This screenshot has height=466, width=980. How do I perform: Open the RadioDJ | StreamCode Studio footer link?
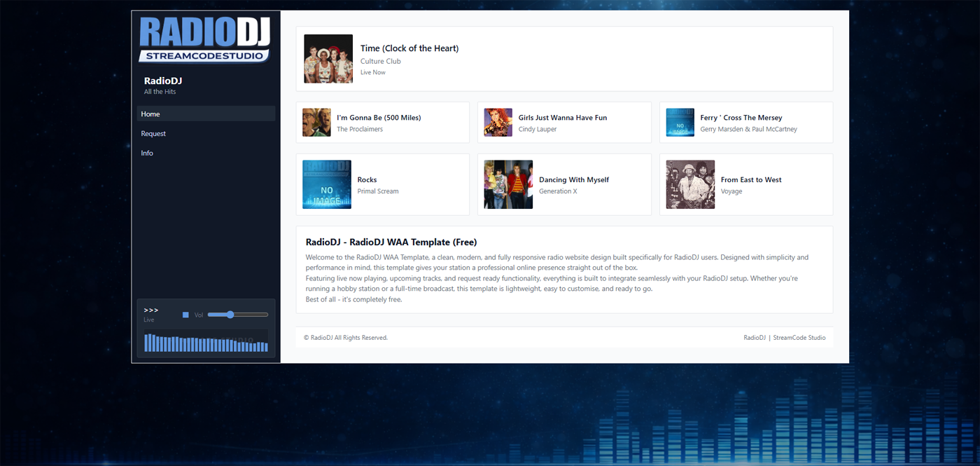(784, 338)
